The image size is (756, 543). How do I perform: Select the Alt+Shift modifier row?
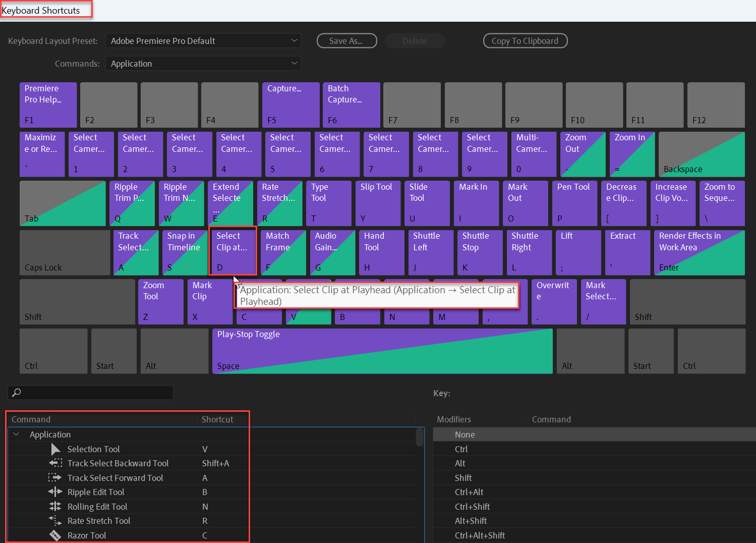click(x=594, y=521)
